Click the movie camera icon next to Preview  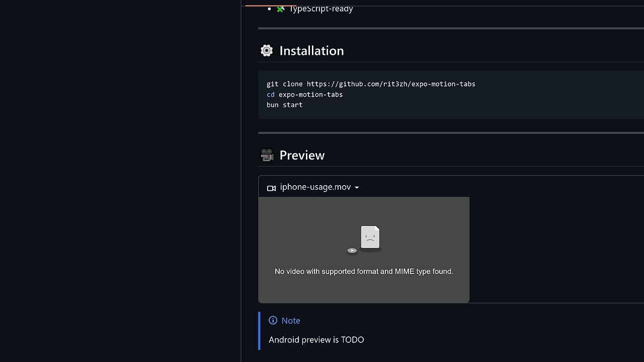click(267, 155)
